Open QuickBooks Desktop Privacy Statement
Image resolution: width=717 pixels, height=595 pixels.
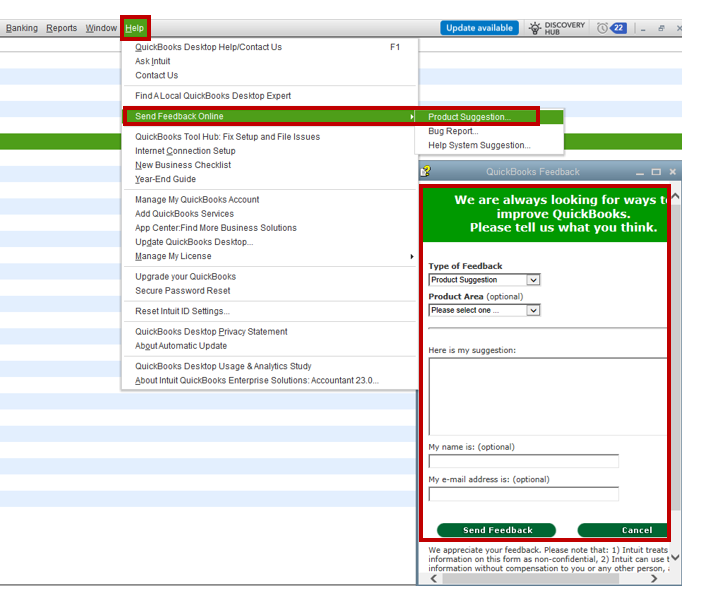[270, 332]
